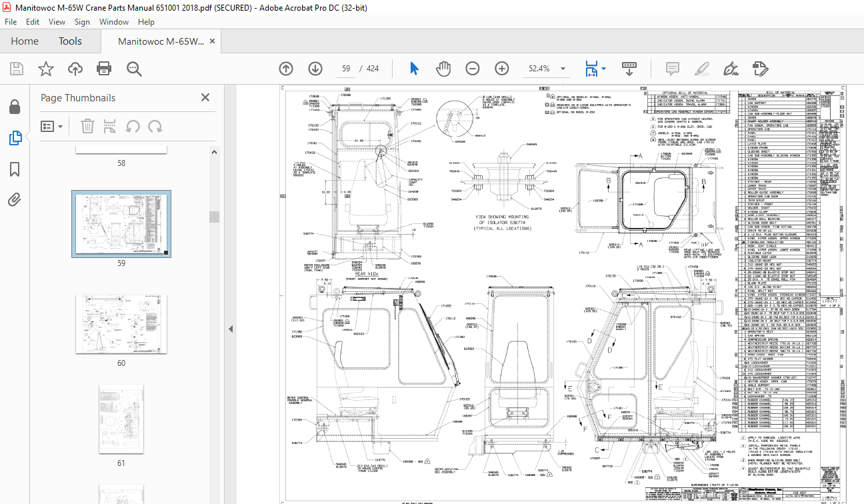Save the file with the floppy disk icon

pos(17,69)
